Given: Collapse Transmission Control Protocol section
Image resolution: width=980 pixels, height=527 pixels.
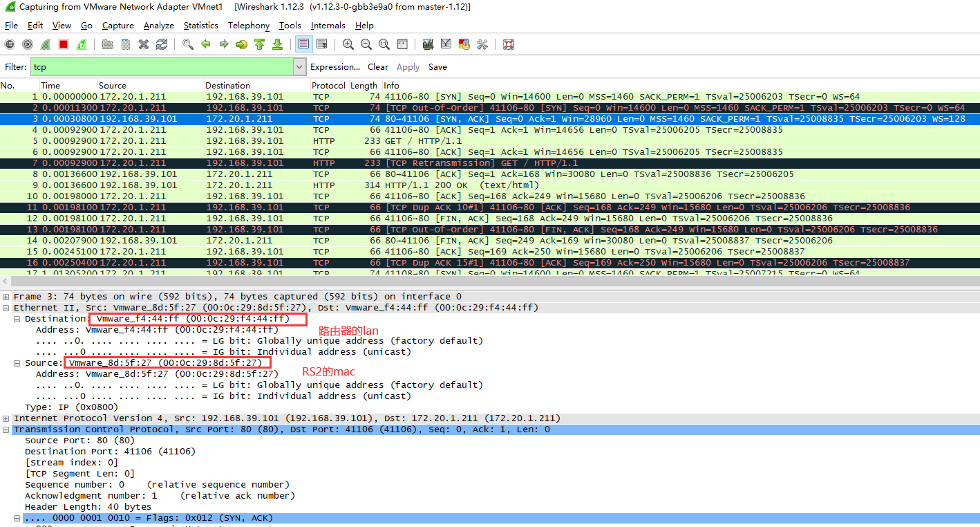Looking at the screenshot, I should (6, 429).
